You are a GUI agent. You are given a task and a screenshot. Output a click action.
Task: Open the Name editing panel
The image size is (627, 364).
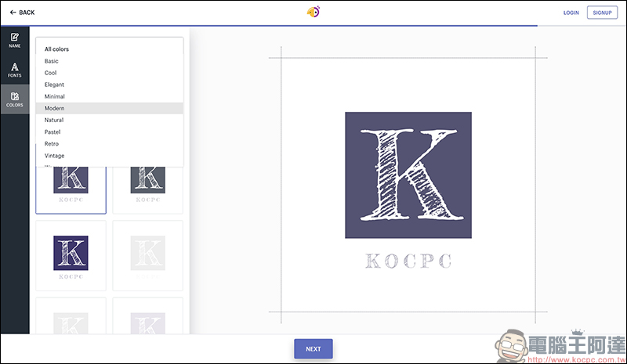(15, 41)
